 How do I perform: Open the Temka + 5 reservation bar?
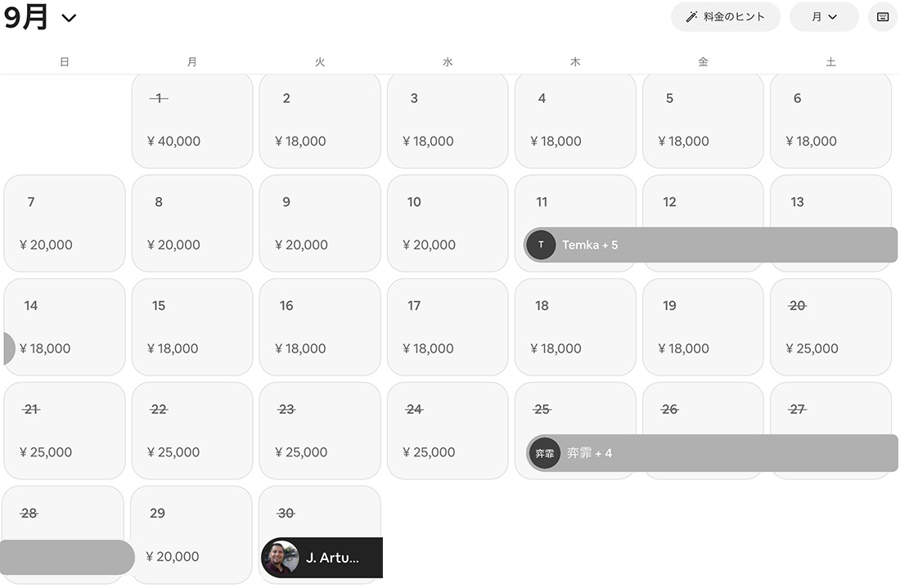(720, 245)
